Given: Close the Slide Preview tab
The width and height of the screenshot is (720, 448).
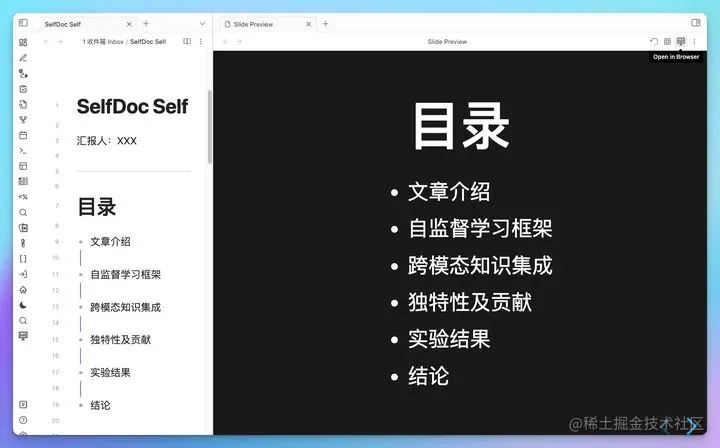Looking at the screenshot, I should (x=309, y=24).
